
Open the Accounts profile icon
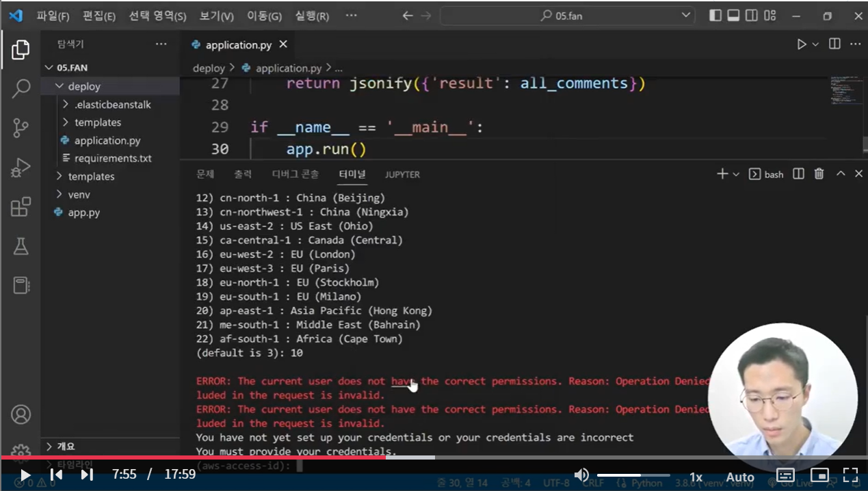pyautogui.click(x=21, y=414)
